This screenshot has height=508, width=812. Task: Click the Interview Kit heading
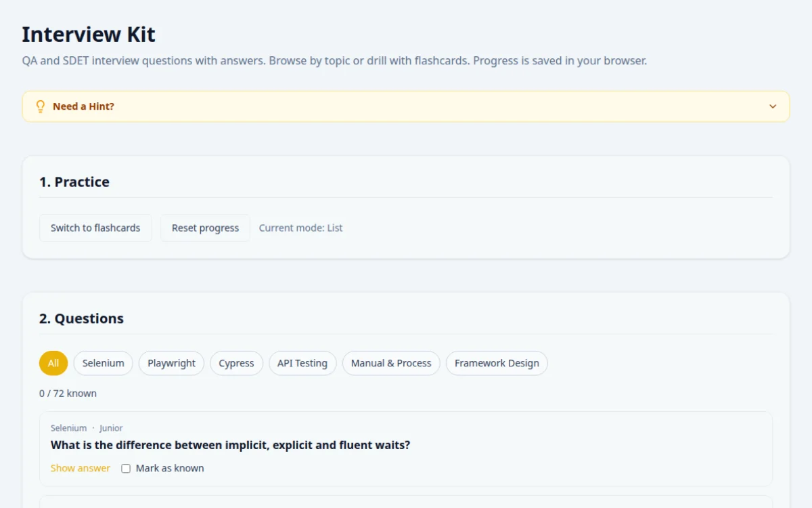click(89, 34)
